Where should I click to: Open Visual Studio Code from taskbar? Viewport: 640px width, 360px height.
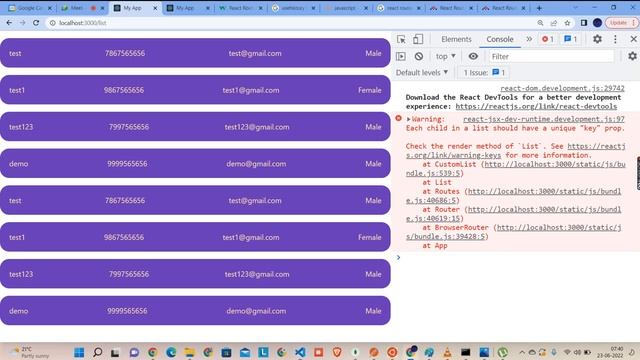click(300, 352)
